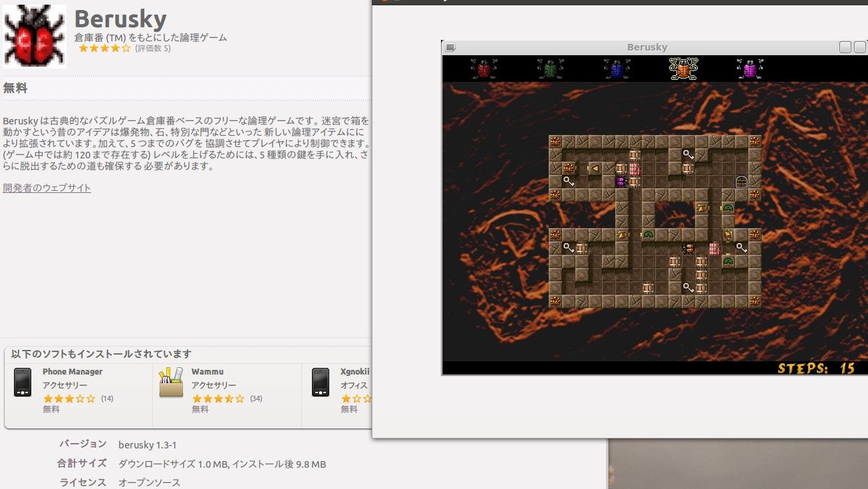Click the オープンソース license value
868x489 pixels.
click(149, 482)
